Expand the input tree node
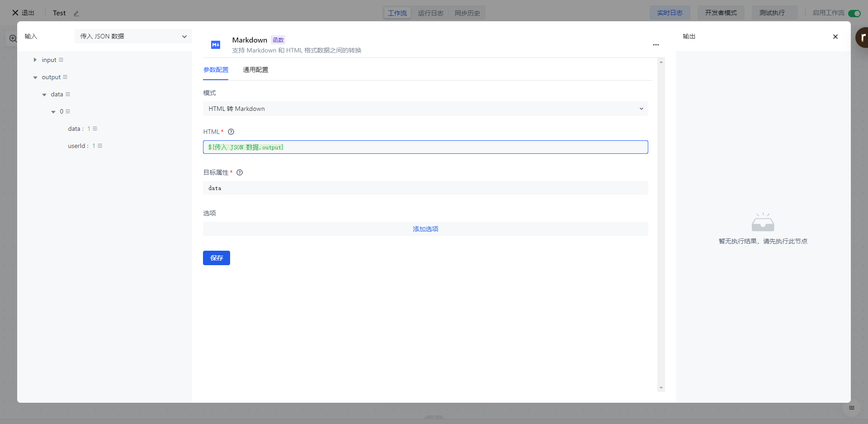 (35, 60)
